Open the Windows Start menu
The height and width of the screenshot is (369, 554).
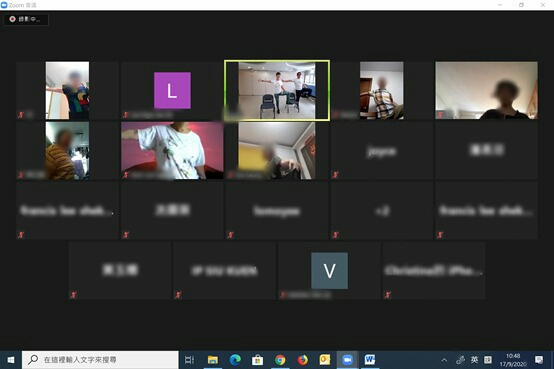click(11, 360)
